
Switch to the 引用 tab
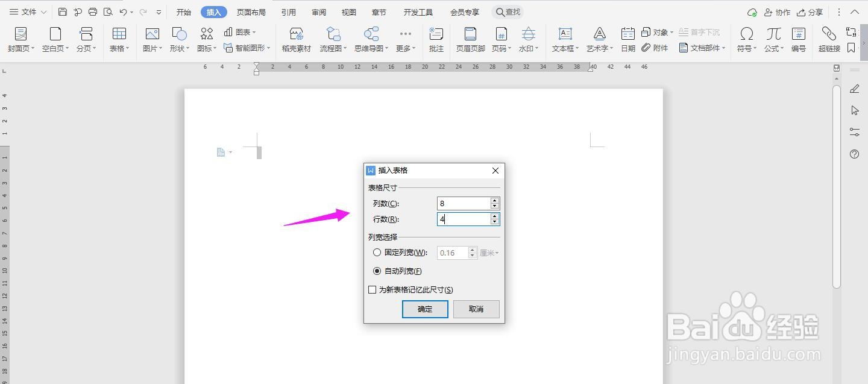(289, 12)
